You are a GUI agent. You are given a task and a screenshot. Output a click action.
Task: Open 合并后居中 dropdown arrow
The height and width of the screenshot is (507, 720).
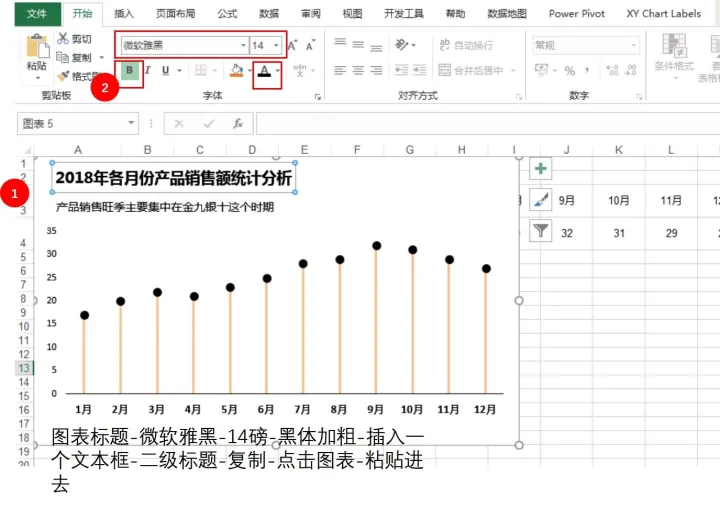pyautogui.click(x=513, y=70)
